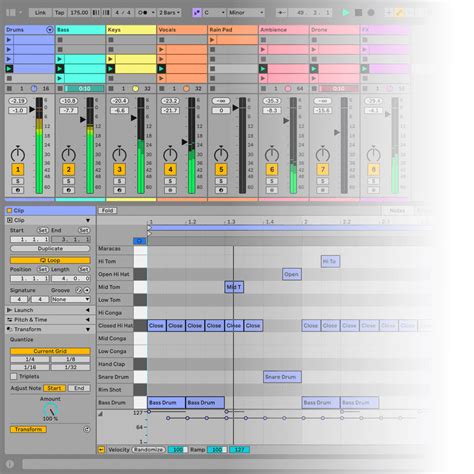Select the Rain Pad track header
Screen dimensions: 474x474
233,30
